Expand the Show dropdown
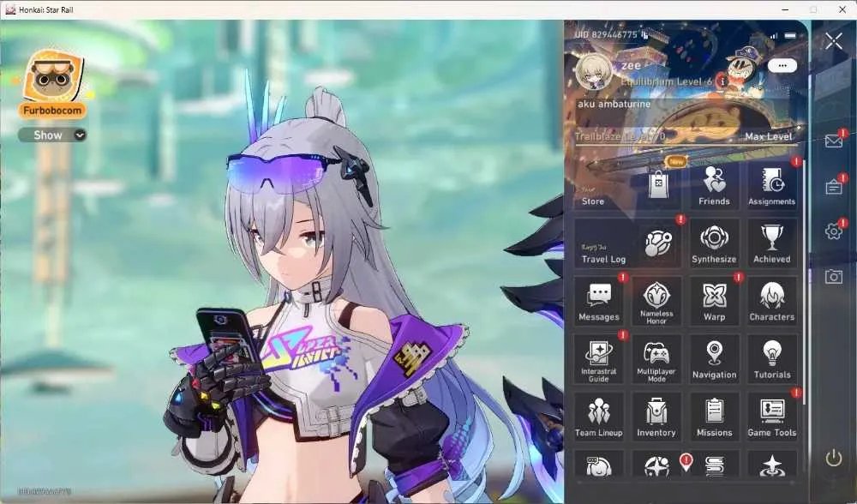This screenshot has height=504, width=857. pyautogui.click(x=52, y=135)
